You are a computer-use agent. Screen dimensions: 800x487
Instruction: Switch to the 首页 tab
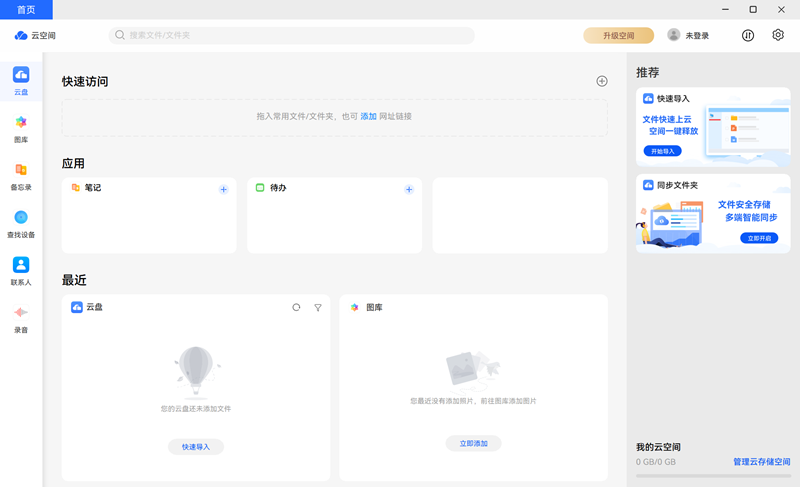(26, 10)
